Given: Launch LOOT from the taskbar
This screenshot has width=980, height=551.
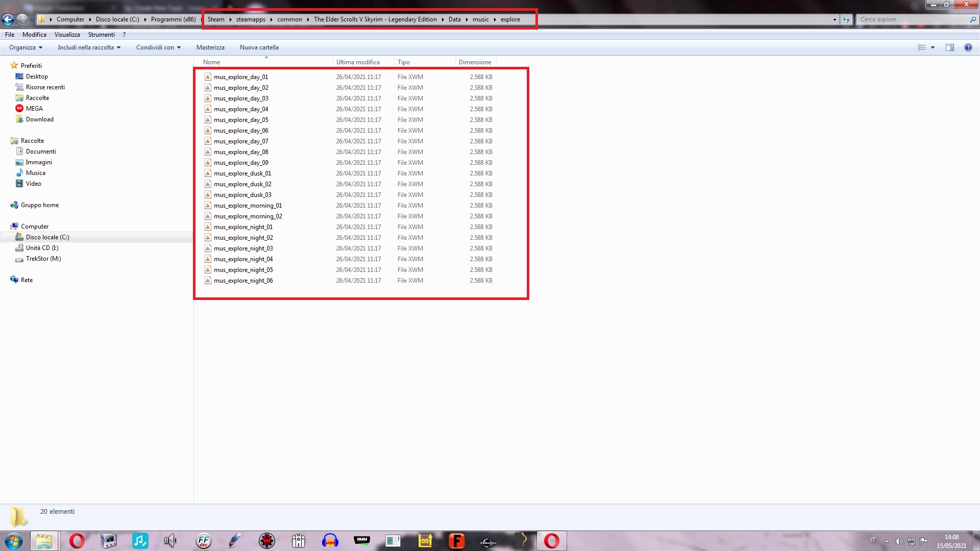Looking at the screenshot, I should tap(425, 541).
